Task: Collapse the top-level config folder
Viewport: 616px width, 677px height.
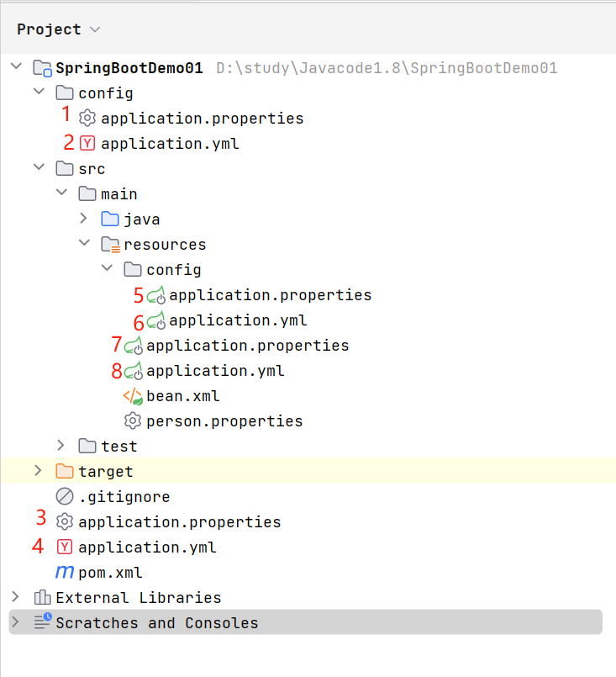Action: coord(39,92)
